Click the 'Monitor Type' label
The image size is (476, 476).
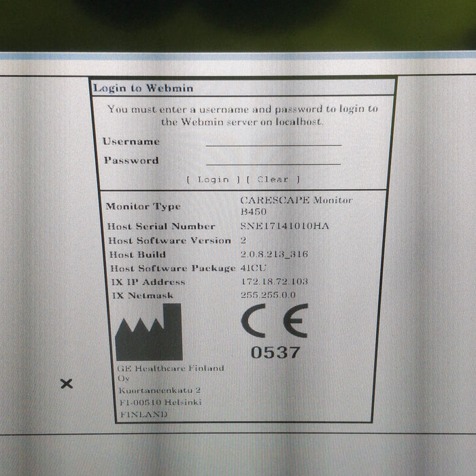pos(143,207)
